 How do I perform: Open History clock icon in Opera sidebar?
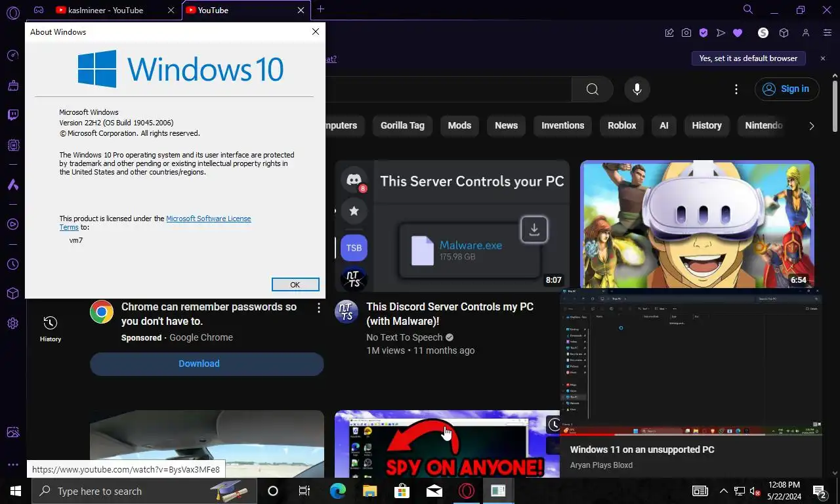[x=12, y=264]
